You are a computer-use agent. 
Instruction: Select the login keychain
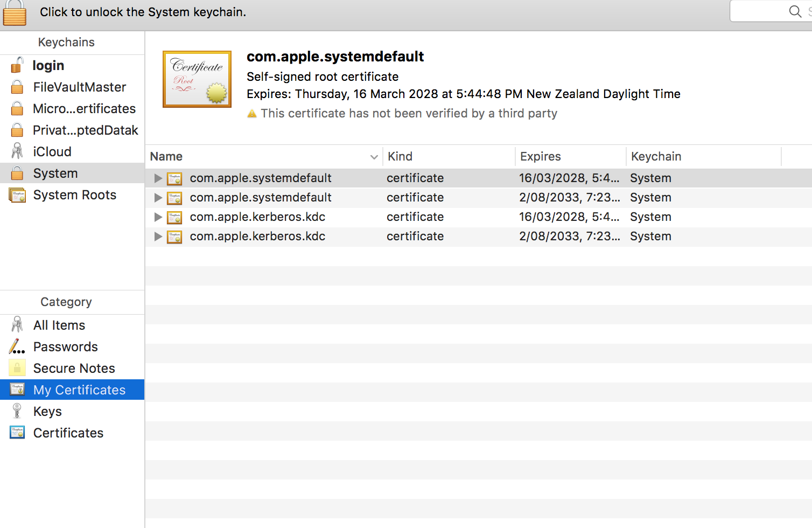click(48, 66)
